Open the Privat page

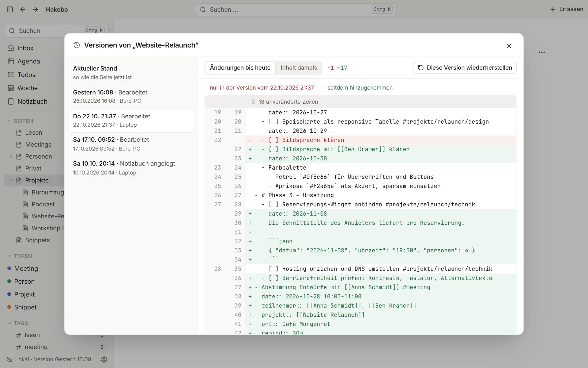33,168
